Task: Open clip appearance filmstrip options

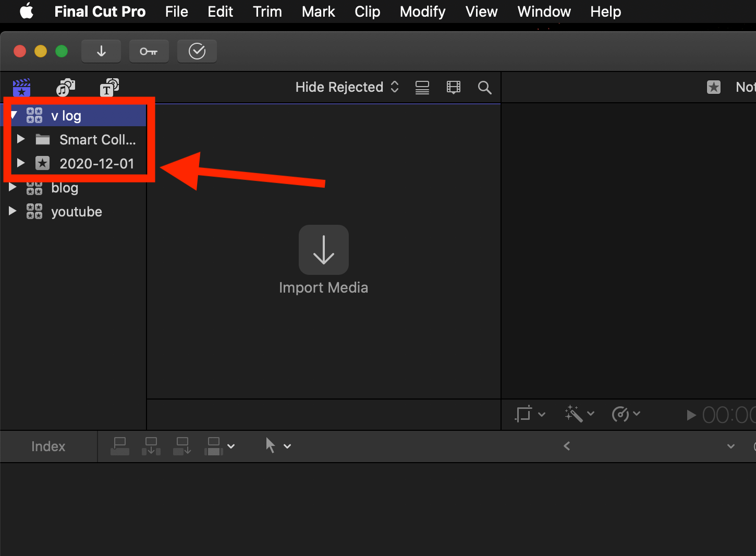Action: pyautogui.click(x=454, y=87)
